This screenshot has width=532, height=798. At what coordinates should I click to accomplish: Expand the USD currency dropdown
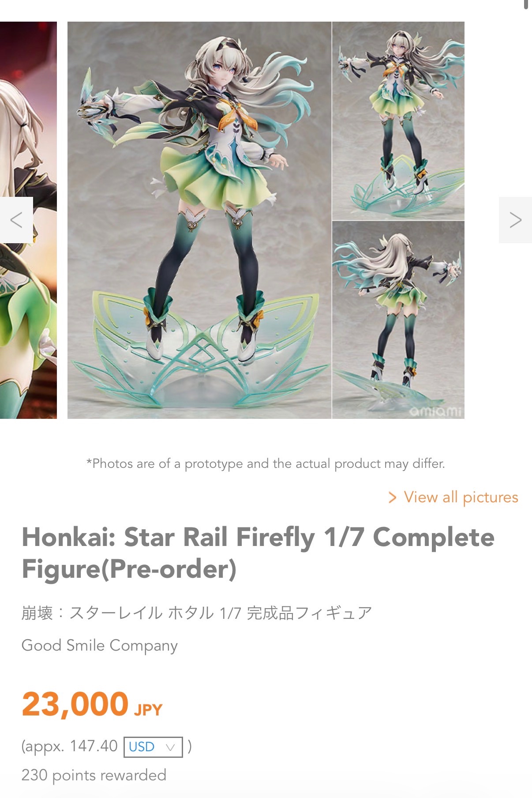pyautogui.click(x=153, y=747)
